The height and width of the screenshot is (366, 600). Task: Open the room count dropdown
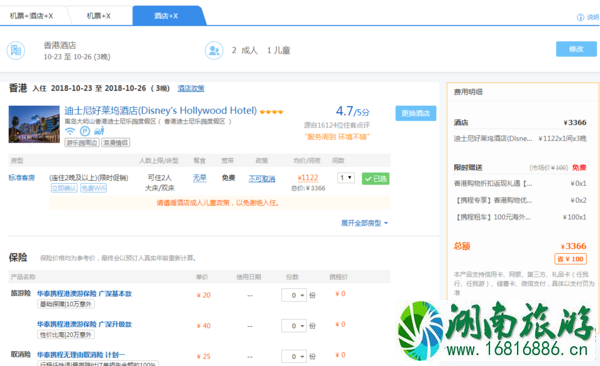click(346, 178)
